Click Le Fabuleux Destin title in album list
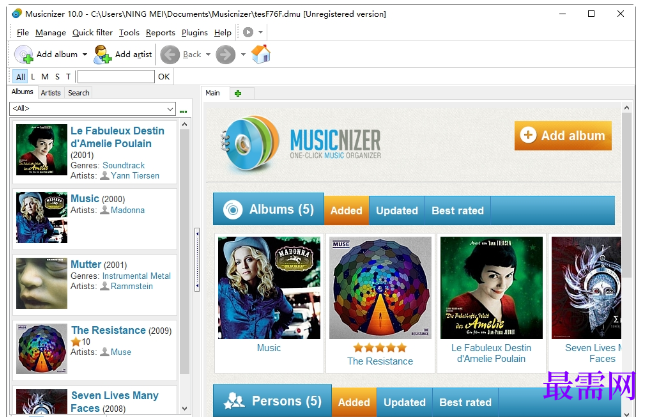Image resolution: width=655 pixels, height=417 pixels. pyautogui.click(x=117, y=137)
